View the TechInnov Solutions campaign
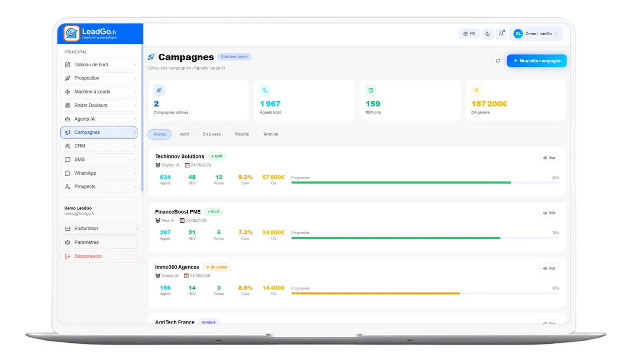Screen dimensions: 644x362 (x=549, y=158)
